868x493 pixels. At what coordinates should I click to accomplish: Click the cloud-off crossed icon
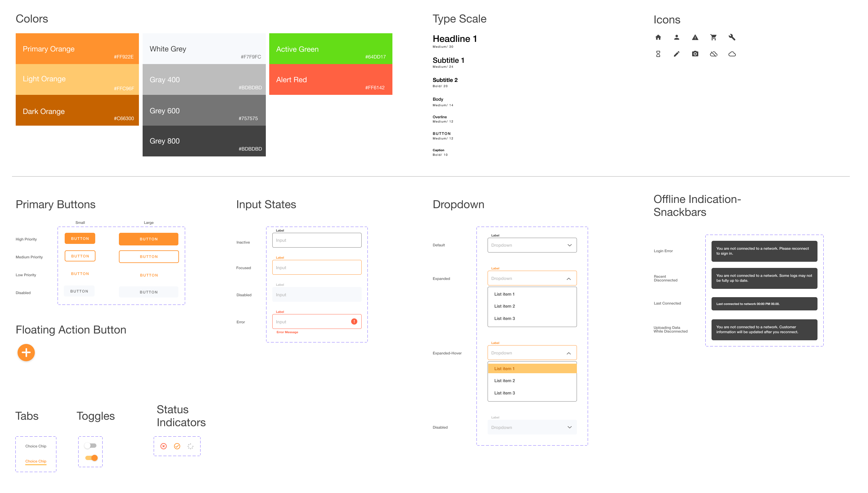pos(713,54)
